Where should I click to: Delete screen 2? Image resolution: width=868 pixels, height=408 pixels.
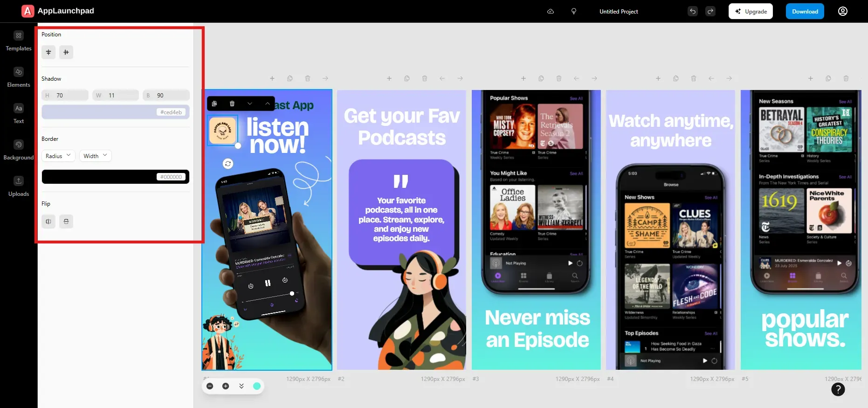pyautogui.click(x=425, y=78)
